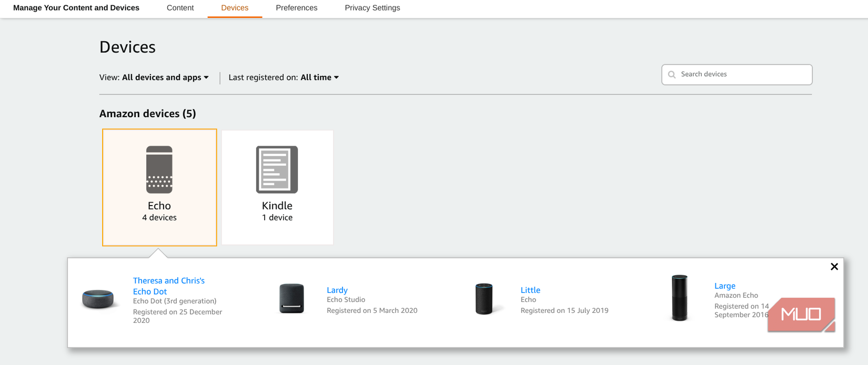868x365 pixels.
Task: Click Echo Dot (3rd generation) text
Action: click(175, 301)
